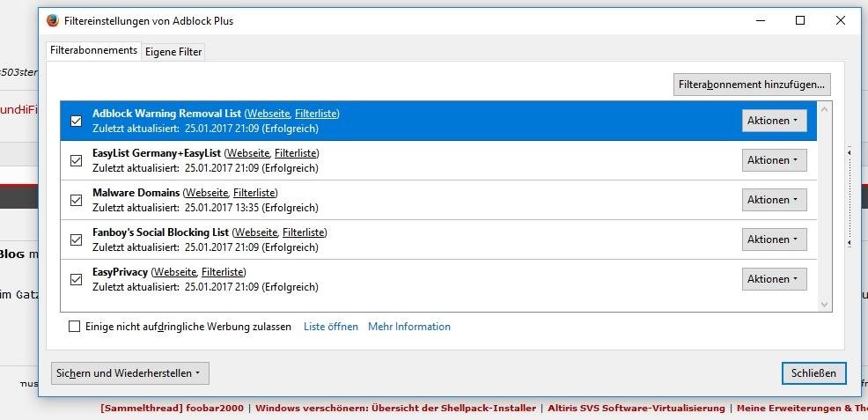Close the Filtereinstellungen dialog window
Image resolution: width=868 pixels, height=420 pixels.
[841, 20]
